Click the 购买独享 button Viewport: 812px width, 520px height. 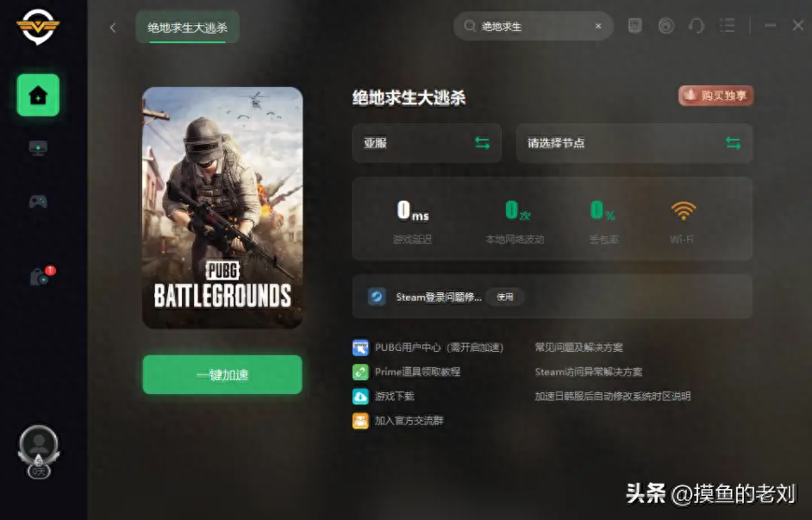(716, 96)
